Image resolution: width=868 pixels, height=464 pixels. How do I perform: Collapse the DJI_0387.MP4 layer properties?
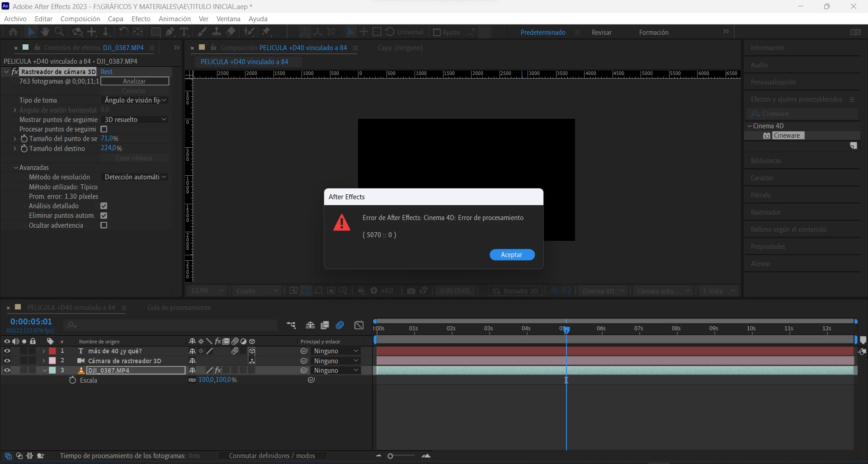(x=44, y=370)
